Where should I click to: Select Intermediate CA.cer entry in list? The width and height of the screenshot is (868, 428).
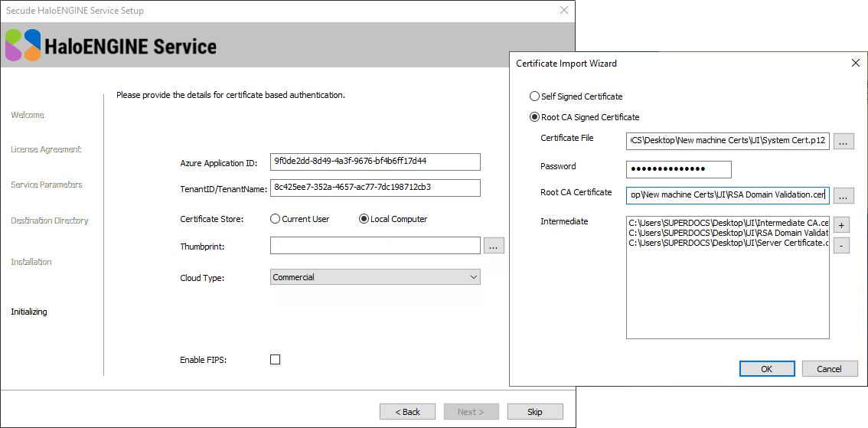[x=727, y=223]
